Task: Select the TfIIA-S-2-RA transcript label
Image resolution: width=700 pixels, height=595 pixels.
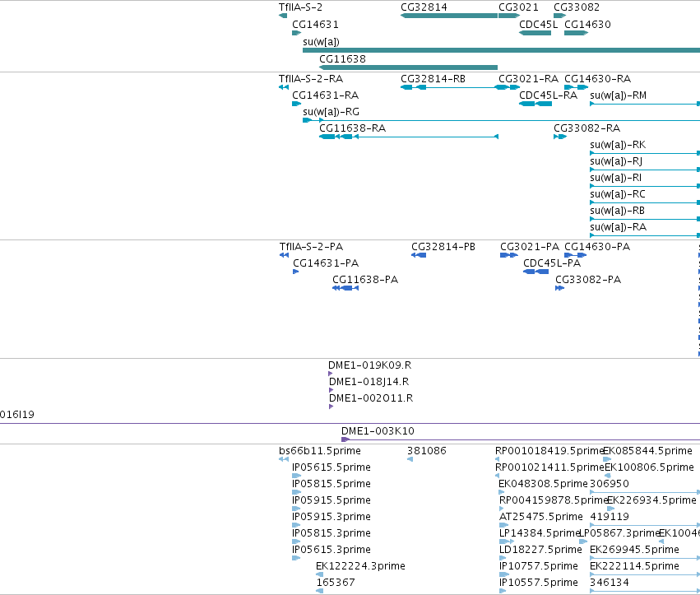Action: [311, 79]
